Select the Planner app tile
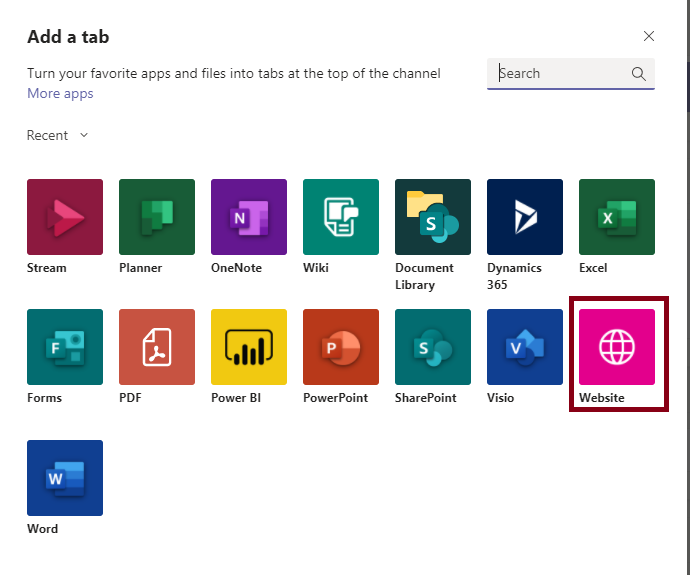Image resolution: width=690 pixels, height=575 pixels. click(157, 217)
